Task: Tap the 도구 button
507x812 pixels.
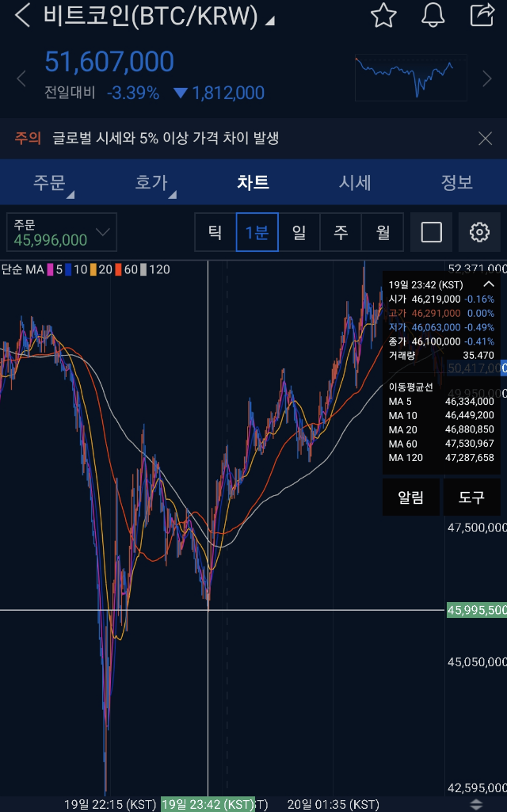Action: click(x=472, y=497)
